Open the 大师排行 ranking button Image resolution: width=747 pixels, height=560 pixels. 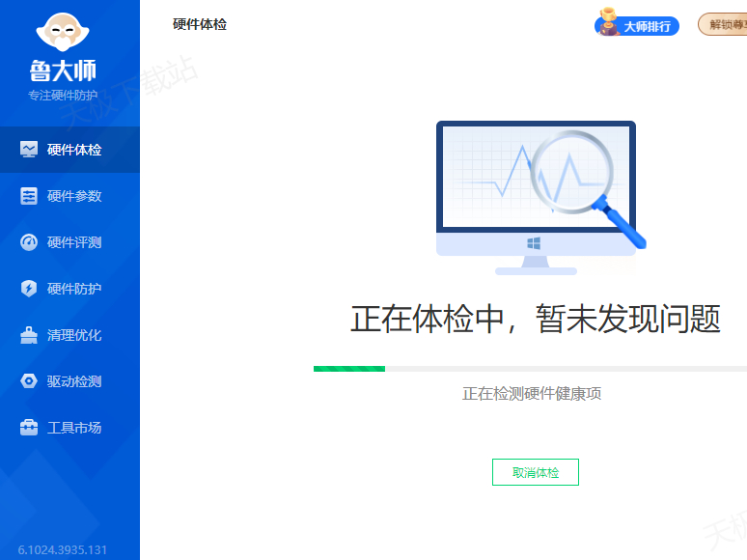[637, 26]
